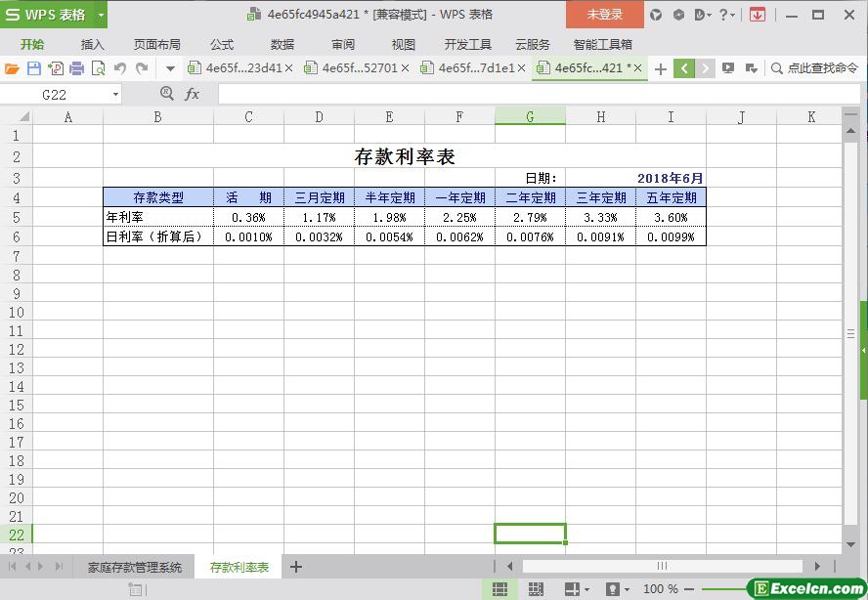Switch to 家庭存款管理系统 sheet tab

point(134,567)
